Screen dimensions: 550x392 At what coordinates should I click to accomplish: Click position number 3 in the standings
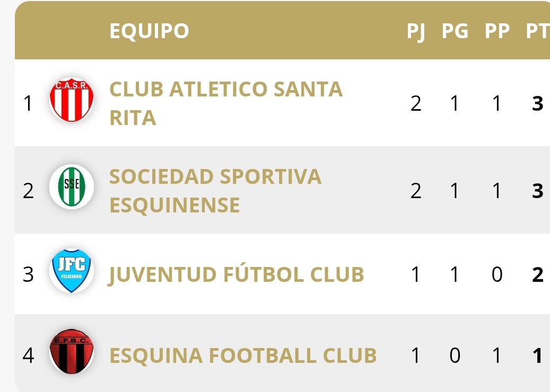click(x=28, y=274)
